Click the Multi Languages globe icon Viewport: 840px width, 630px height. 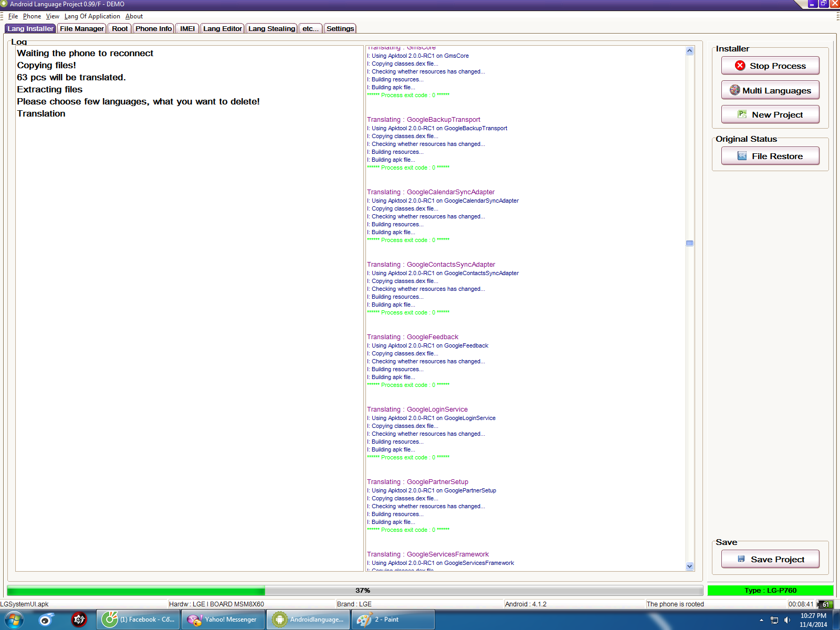point(735,90)
